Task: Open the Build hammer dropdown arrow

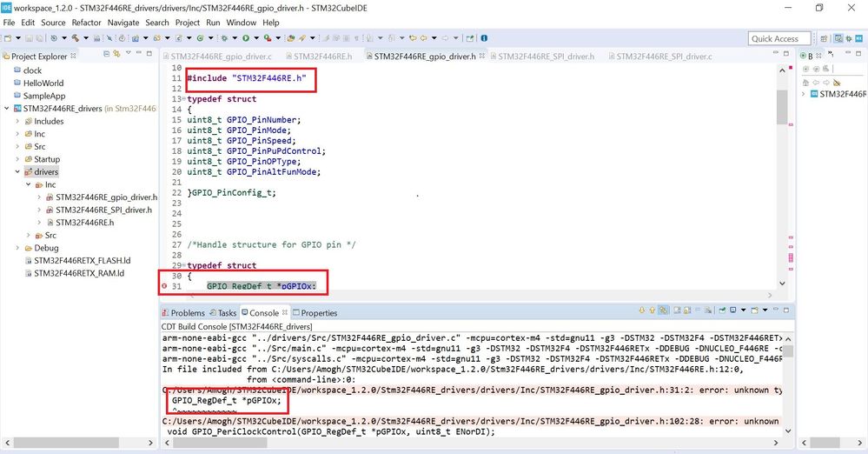Action: (x=86, y=38)
